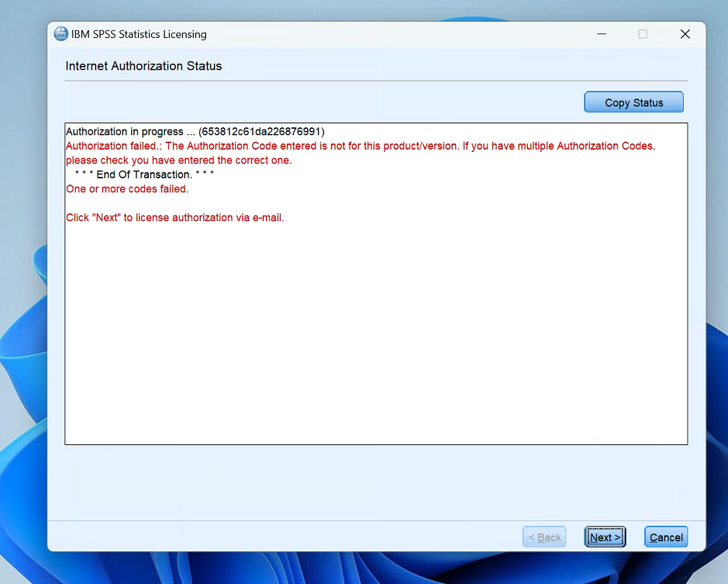Click the IBM SPSS Statistics title bar icon

[60, 34]
